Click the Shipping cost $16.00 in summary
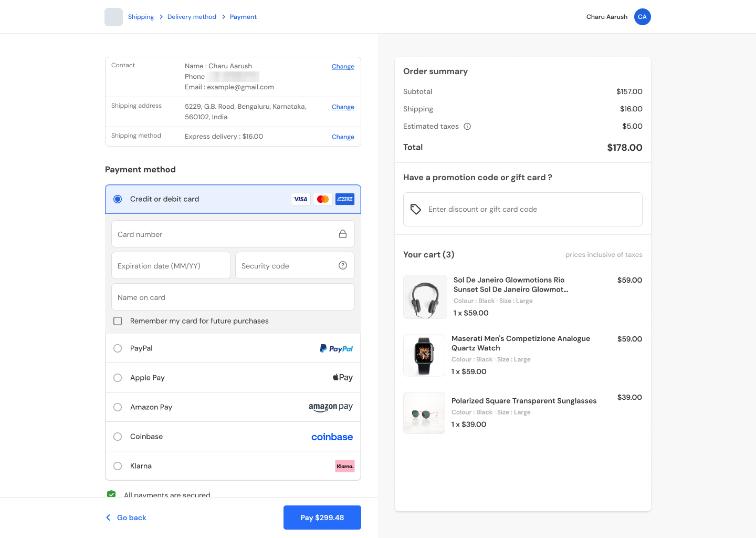Screen dimensions: 756x538 (631, 109)
